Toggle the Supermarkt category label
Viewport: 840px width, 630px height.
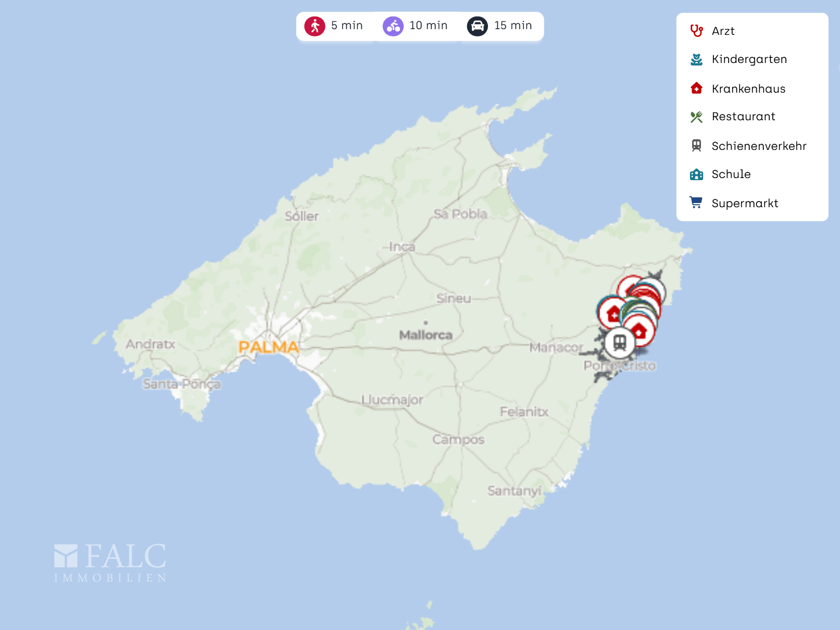(745, 203)
